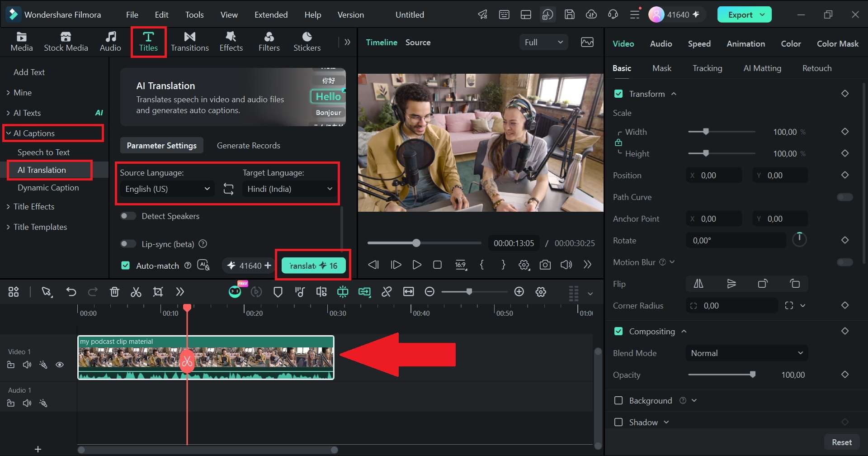Select Dynamic Caption option
Image resolution: width=868 pixels, height=456 pixels.
coord(48,187)
